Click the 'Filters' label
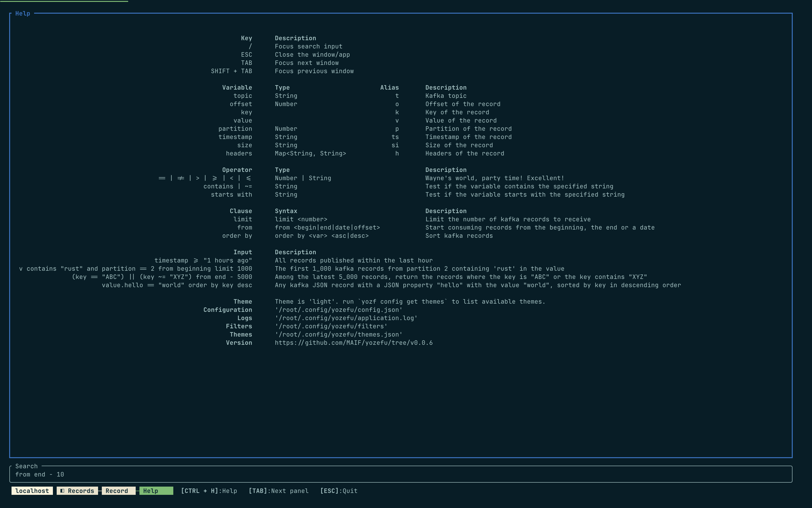812x508 pixels. pos(239,326)
